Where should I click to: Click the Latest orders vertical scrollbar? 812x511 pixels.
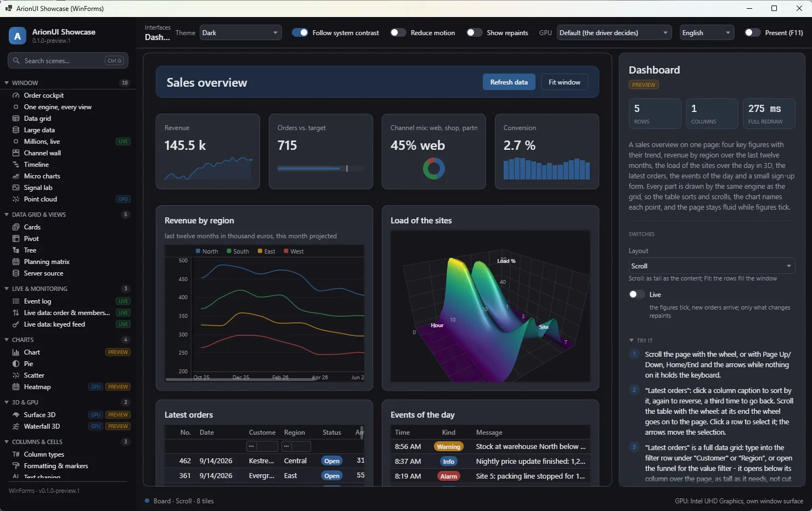(x=362, y=433)
